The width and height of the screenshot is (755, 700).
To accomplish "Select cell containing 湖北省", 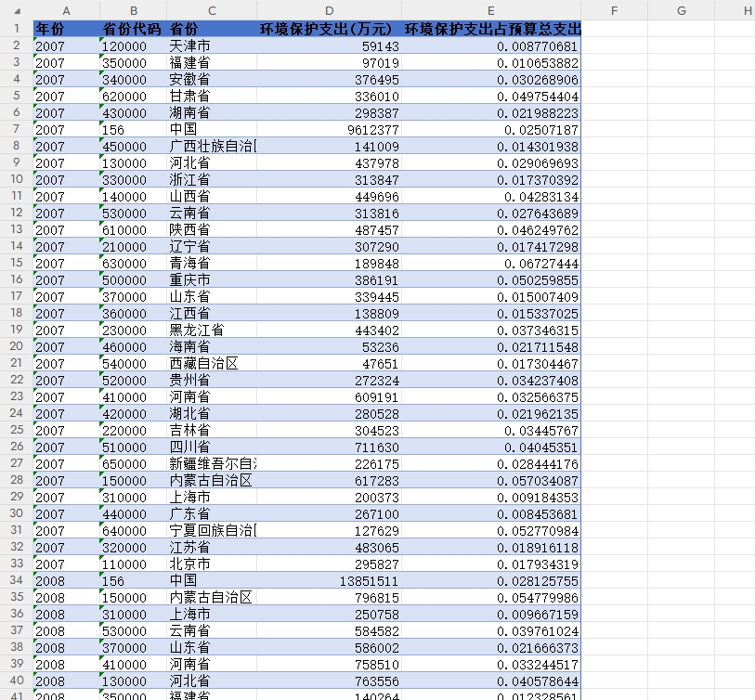I will click(x=212, y=413).
